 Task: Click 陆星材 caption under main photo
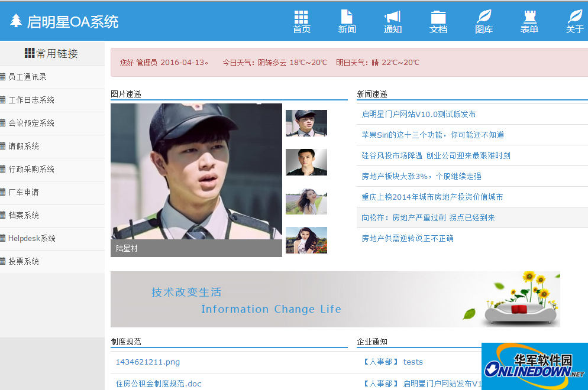pos(127,248)
